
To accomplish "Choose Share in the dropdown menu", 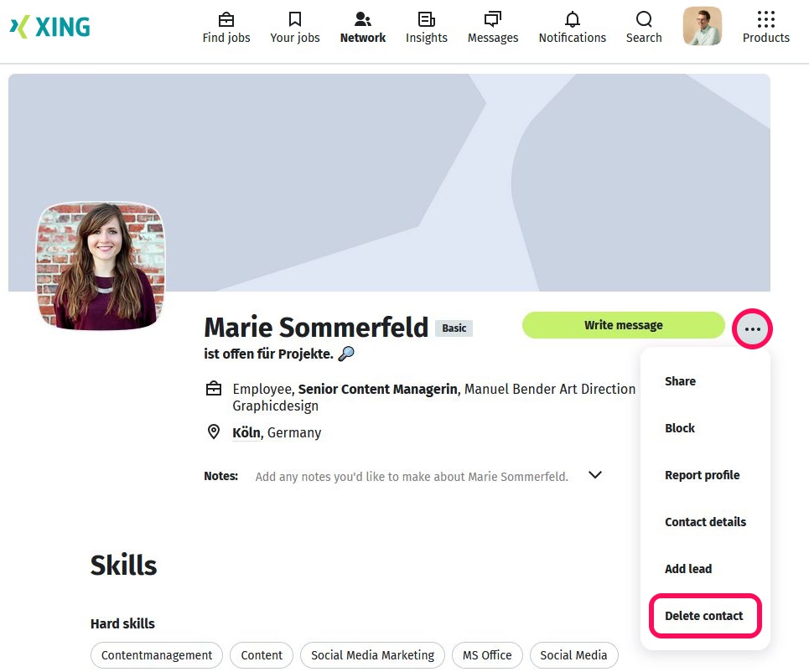I will click(x=680, y=381).
